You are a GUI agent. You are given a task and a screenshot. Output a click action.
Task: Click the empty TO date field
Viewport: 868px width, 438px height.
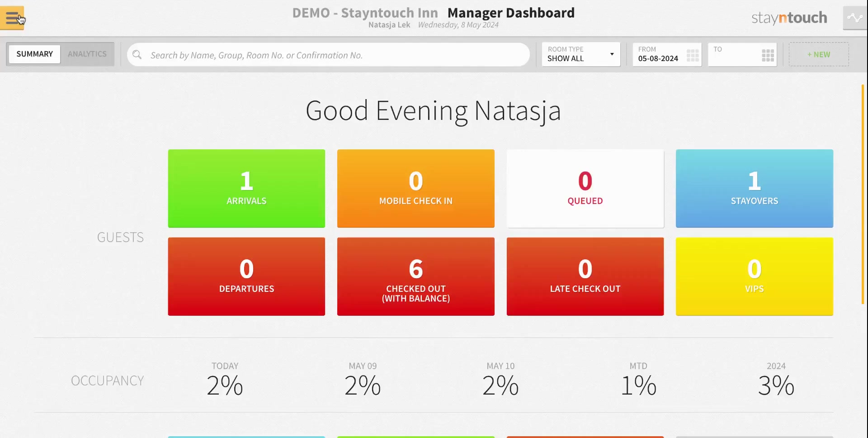[x=742, y=54]
